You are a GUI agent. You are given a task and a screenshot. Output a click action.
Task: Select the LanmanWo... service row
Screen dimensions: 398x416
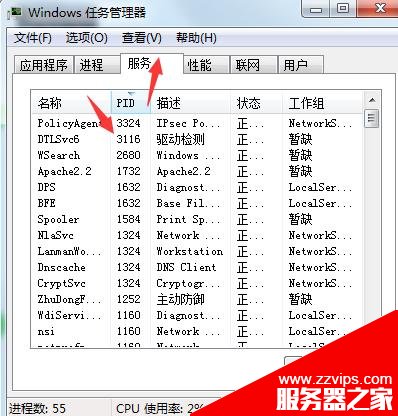click(x=196, y=251)
